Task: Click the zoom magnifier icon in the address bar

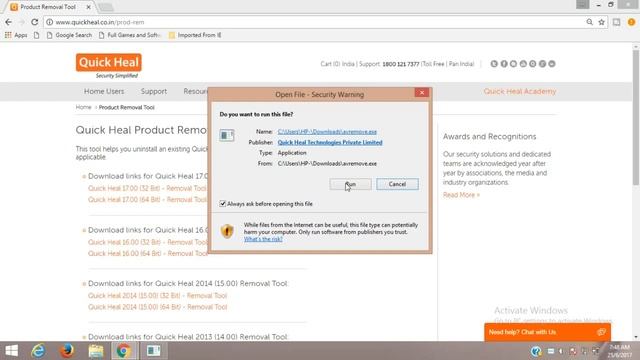Action: 589,22
